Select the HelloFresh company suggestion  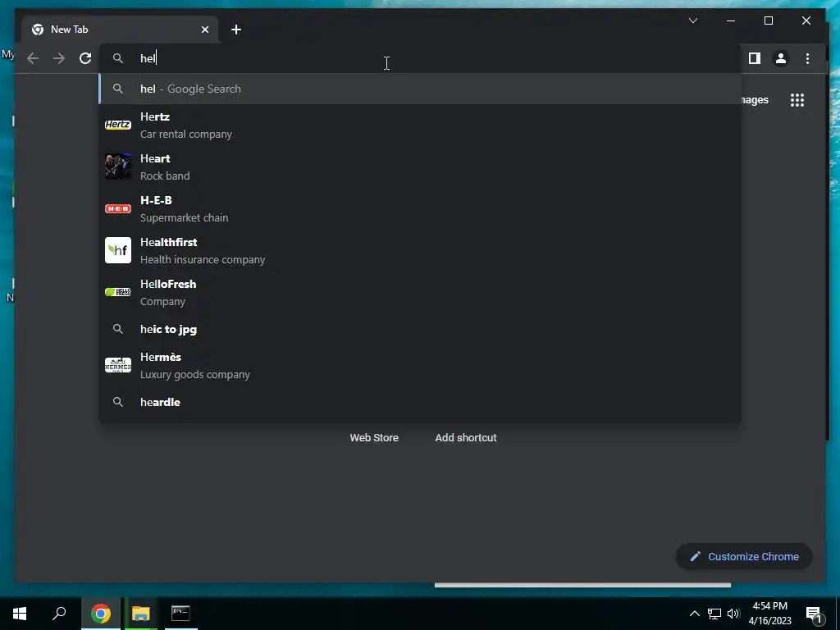pyautogui.click(x=420, y=293)
